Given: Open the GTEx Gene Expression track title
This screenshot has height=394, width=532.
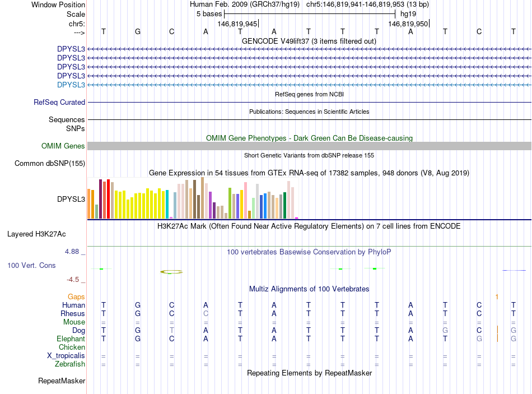Looking at the screenshot, I should pyautogui.click(x=309, y=173).
